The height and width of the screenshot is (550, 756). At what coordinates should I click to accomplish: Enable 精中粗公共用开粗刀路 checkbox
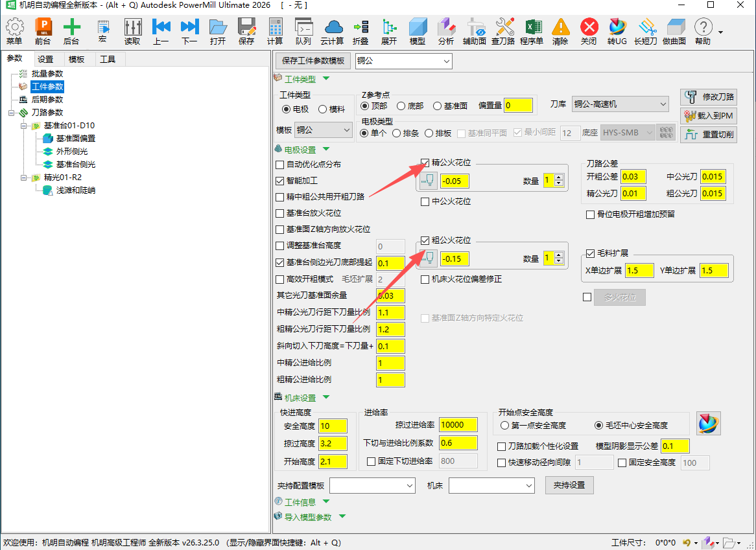pyautogui.click(x=279, y=197)
